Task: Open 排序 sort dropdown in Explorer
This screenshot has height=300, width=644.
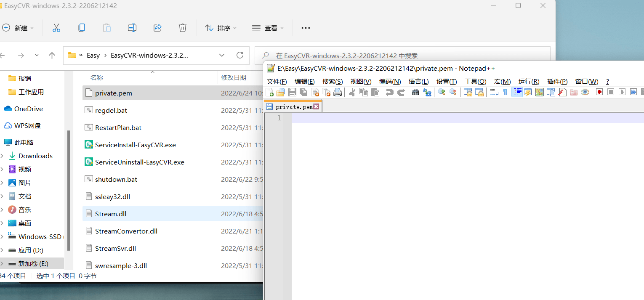Action: pos(221,28)
